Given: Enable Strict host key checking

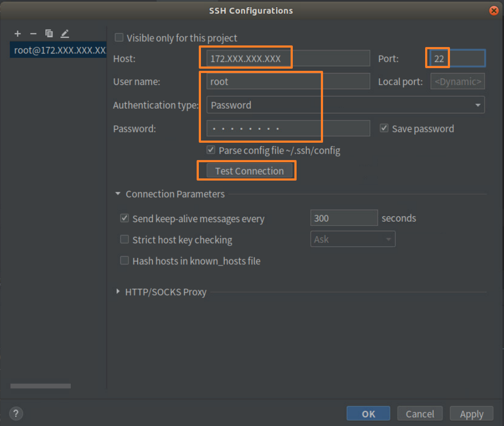Looking at the screenshot, I should tap(124, 239).
